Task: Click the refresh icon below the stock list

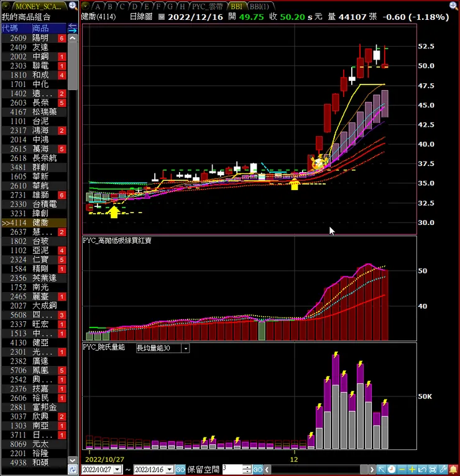Action: [x=73, y=470]
